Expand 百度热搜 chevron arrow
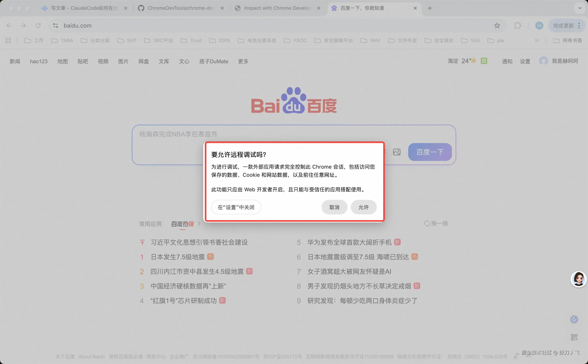The image size is (588, 364). pyautogui.click(x=199, y=224)
